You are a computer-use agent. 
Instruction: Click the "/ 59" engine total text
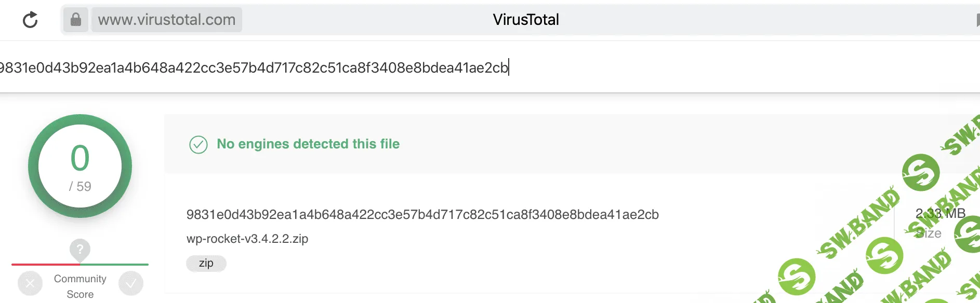80,187
